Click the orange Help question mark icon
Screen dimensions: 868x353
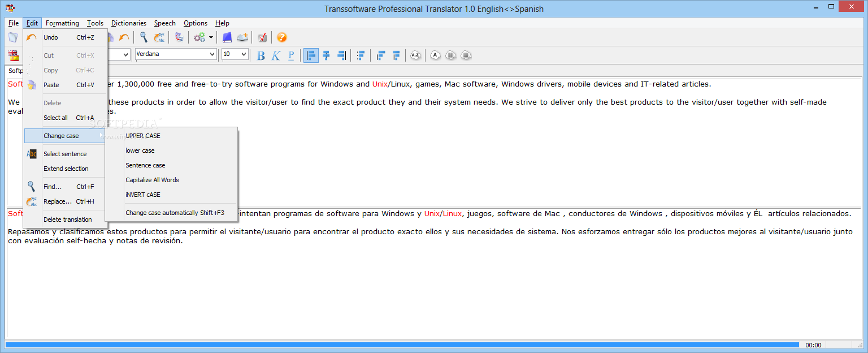(282, 37)
